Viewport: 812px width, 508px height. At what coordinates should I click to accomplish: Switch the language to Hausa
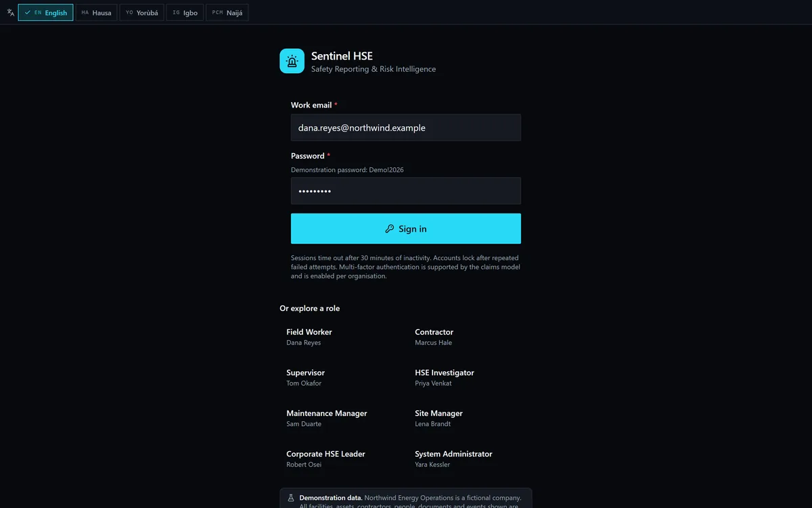coord(96,12)
